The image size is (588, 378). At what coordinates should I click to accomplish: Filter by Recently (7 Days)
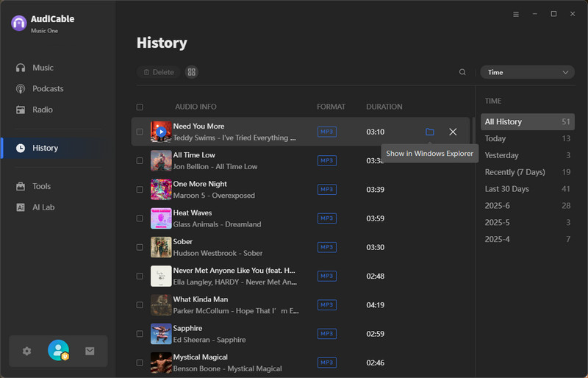click(527, 172)
